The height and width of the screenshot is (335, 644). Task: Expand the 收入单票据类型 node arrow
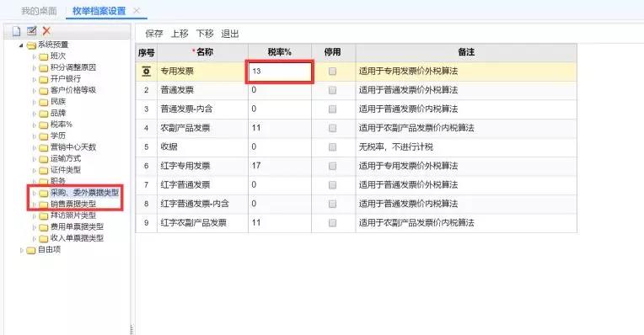tap(35, 239)
